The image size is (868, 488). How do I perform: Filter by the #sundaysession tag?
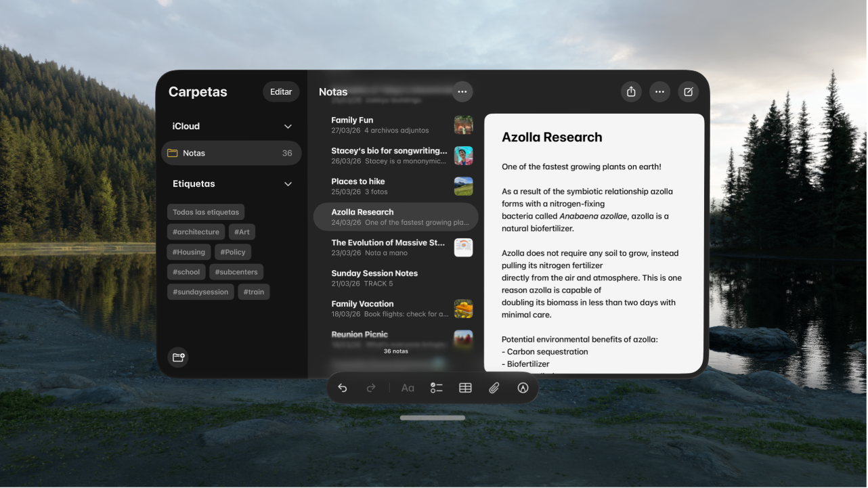200,292
